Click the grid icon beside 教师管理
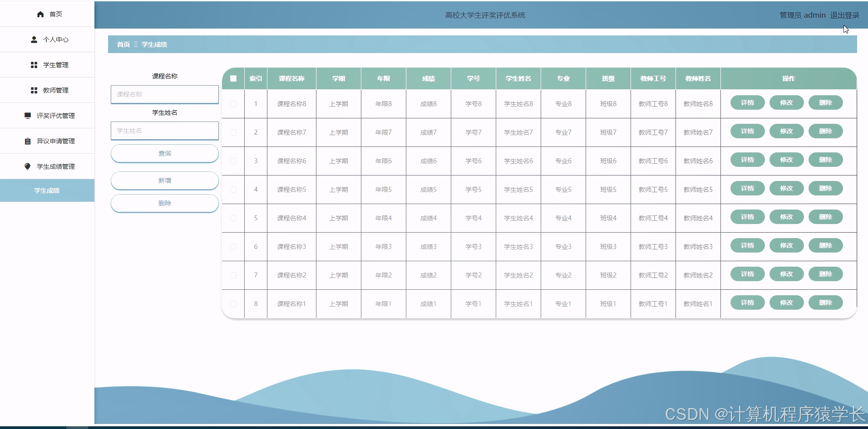Screen dimensions: 868x429 (x=34, y=91)
